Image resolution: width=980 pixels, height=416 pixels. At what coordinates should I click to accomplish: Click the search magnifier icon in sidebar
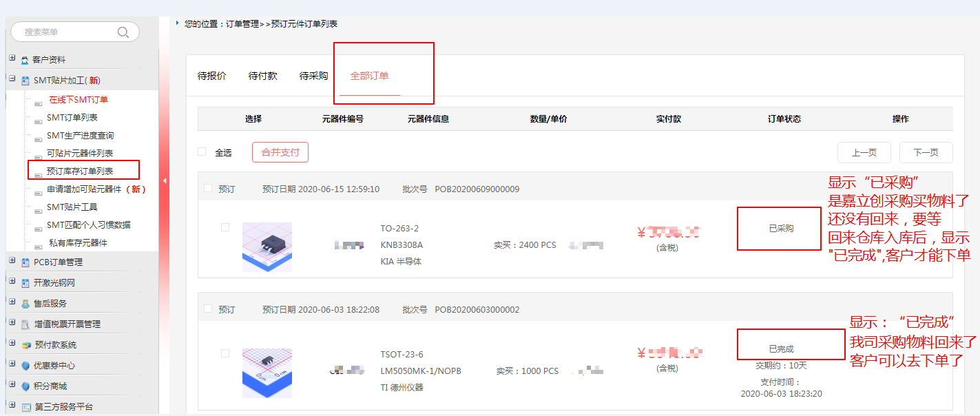point(123,32)
